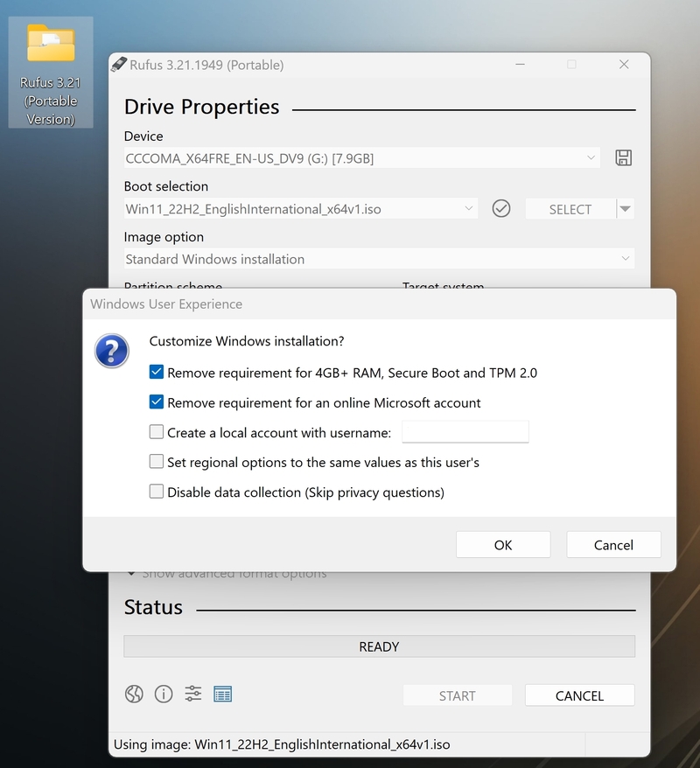Click the CANCEL button in Rufus

pos(579,695)
